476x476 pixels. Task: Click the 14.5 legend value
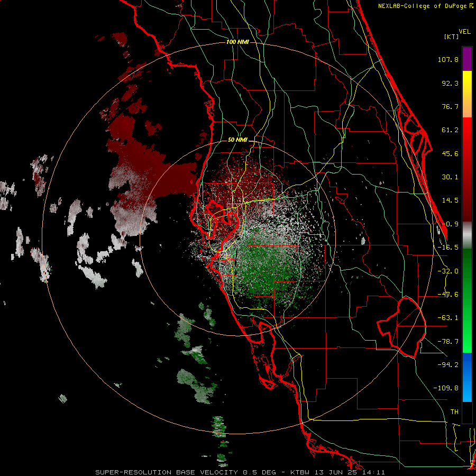[x=450, y=200]
